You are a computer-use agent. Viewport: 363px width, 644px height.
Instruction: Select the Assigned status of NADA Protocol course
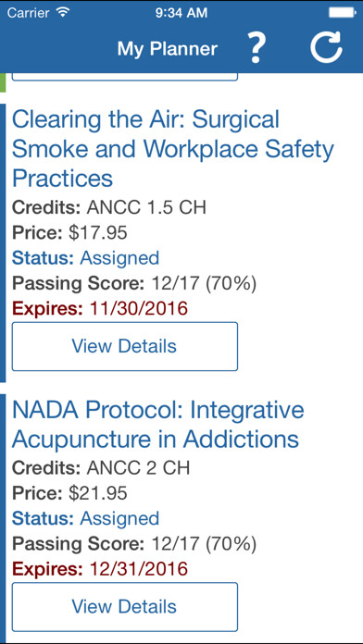[x=119, y=518]
